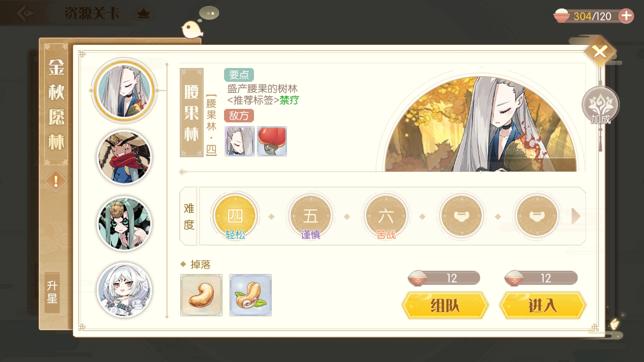View the silver-haired enemy icon
644x362 pixels.
click(x=239, y=141)
